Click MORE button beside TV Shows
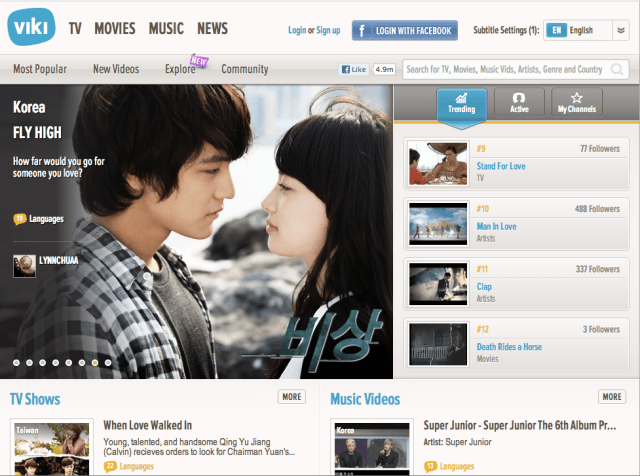 click(292, 397)
